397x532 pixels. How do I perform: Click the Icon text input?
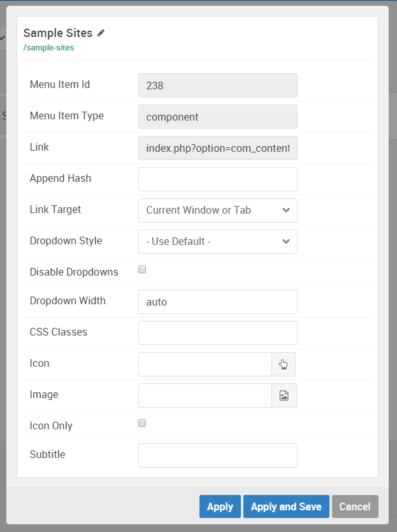click(205, 364)
